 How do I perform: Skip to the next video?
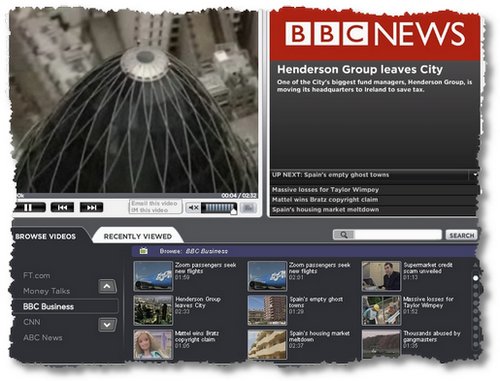tap(91, 207)
